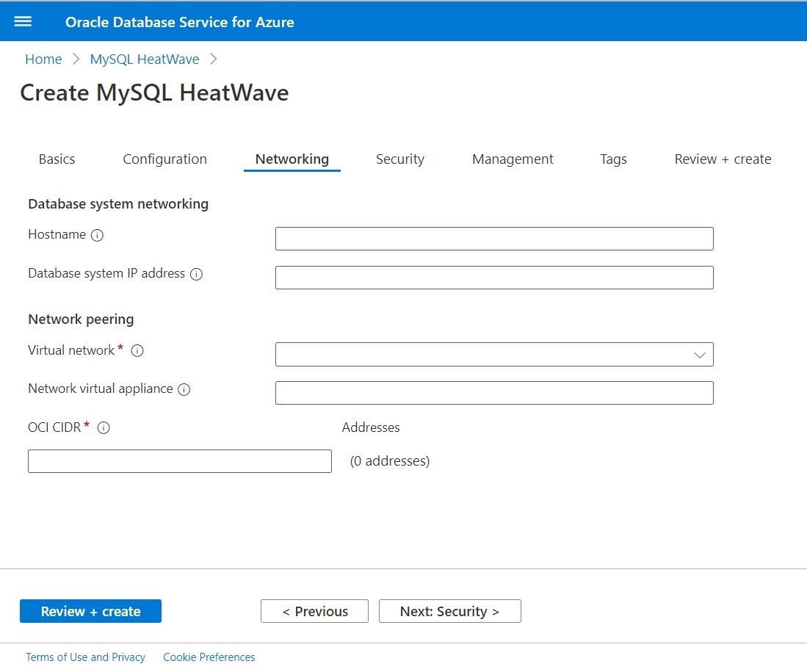Open Cookie Preferences link
Image resolution: width=807 pixels, height=672 pixels.
click(x=209, y=657)
